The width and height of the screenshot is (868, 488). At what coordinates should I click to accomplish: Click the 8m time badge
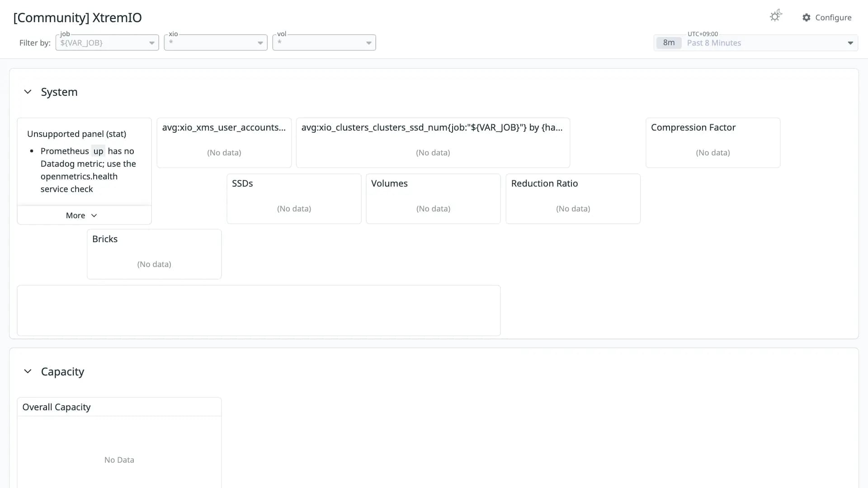click(669, 42)
